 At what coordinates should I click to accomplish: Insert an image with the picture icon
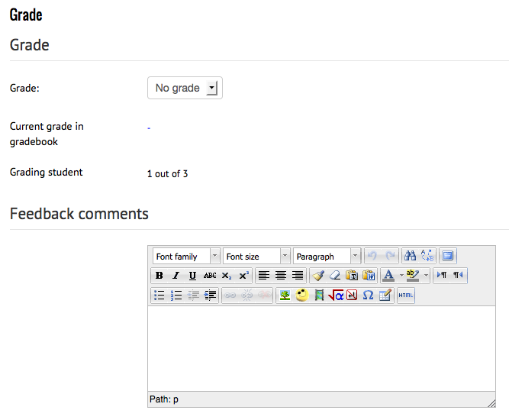(285, 296)
